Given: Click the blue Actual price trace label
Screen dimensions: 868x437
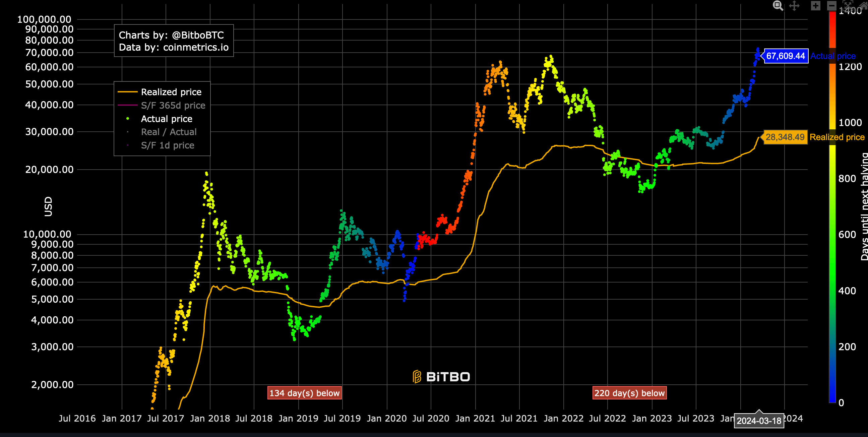Looking at the screenshot, I should [x=833, y=56].
